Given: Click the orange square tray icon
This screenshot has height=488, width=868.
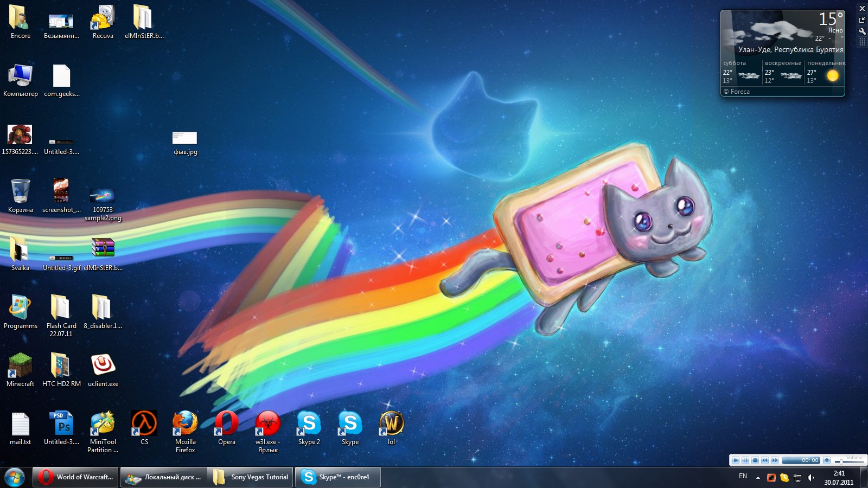Looking at the screenshot, I should 771,478.
